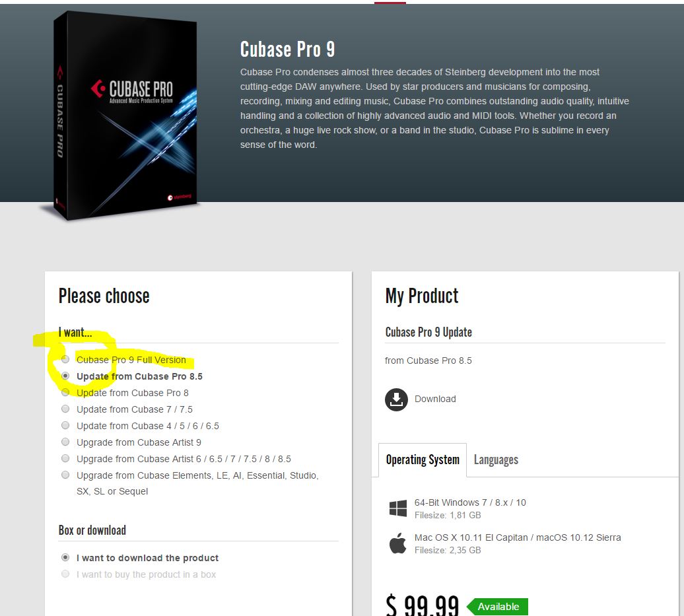Open the Operating System tab
This screenshot has width=684, height=616.
423,460
